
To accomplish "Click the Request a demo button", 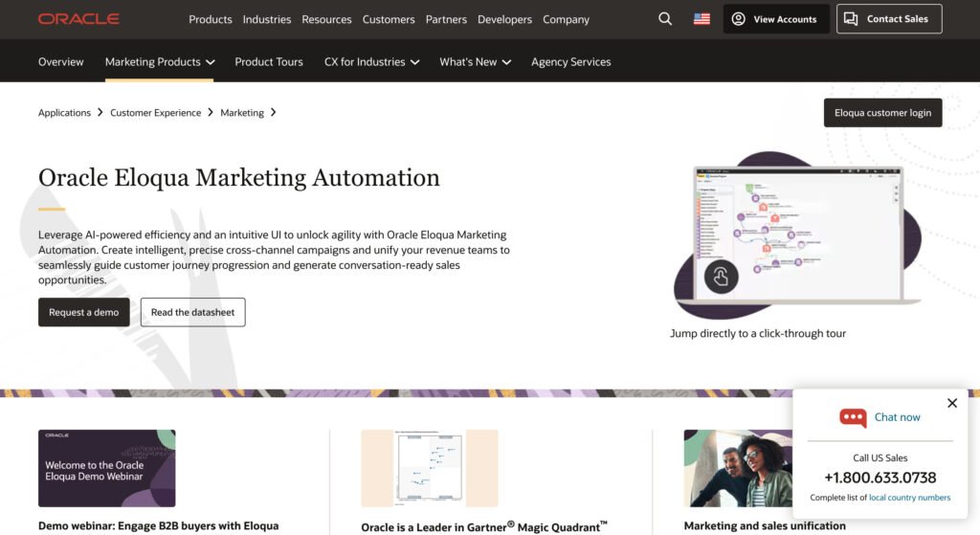I will click(84, 312).
